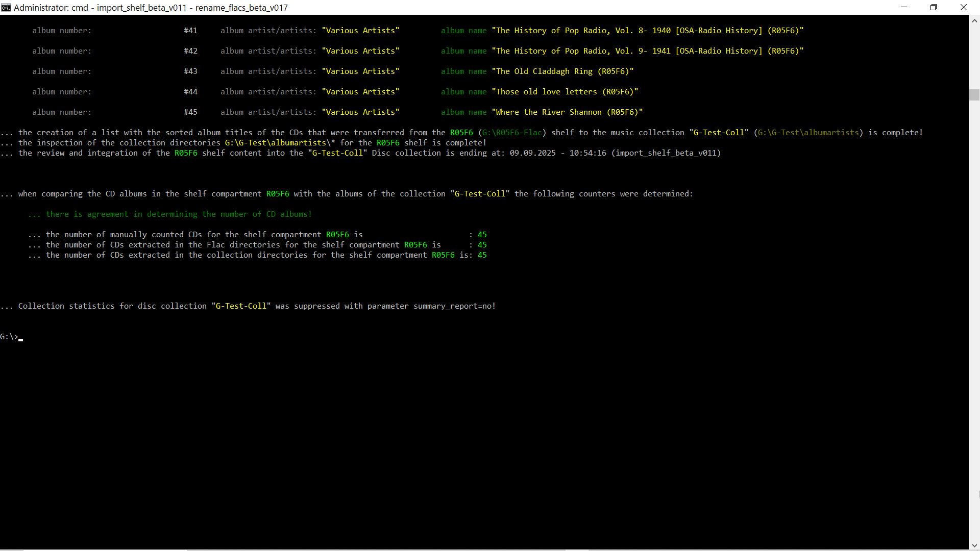Click "Where the River Shannon (R05F6)" album name
Image resolution: width=980 pixels, height=551 pixels.
coord(567,112)
